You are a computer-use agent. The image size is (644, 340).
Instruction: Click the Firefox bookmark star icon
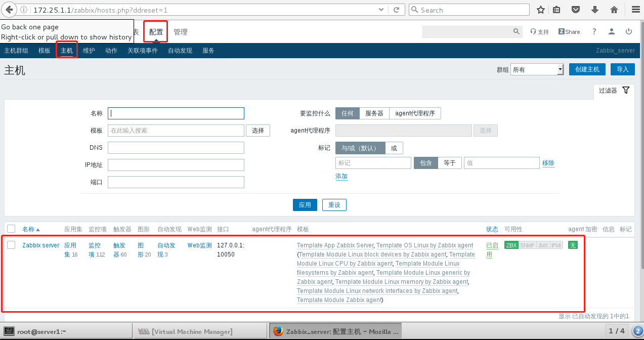541,10
